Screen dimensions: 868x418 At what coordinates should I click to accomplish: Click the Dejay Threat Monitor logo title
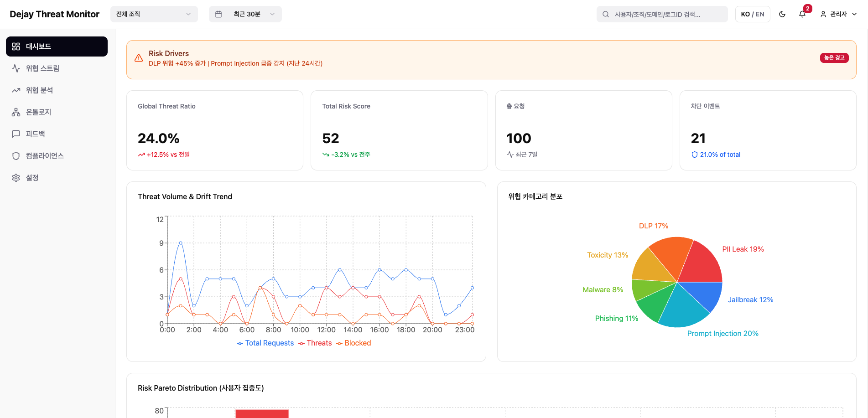tap(54, 14)
